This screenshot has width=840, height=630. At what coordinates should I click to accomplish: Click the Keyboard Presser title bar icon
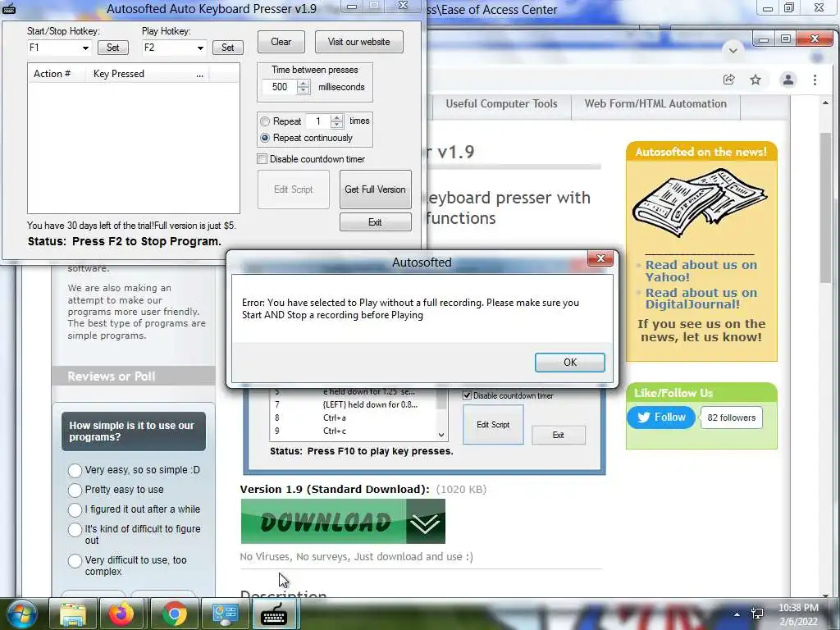click(x=9, y=8)
